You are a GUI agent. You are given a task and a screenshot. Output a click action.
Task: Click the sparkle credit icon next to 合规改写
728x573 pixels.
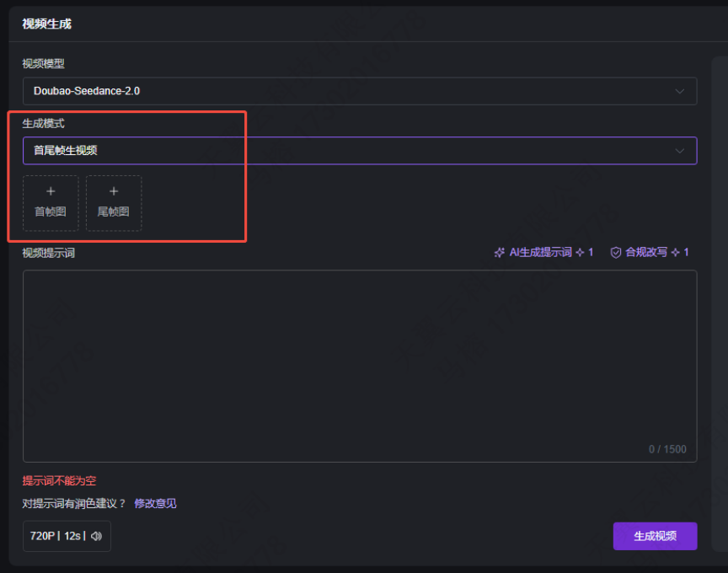coord(676,253)
